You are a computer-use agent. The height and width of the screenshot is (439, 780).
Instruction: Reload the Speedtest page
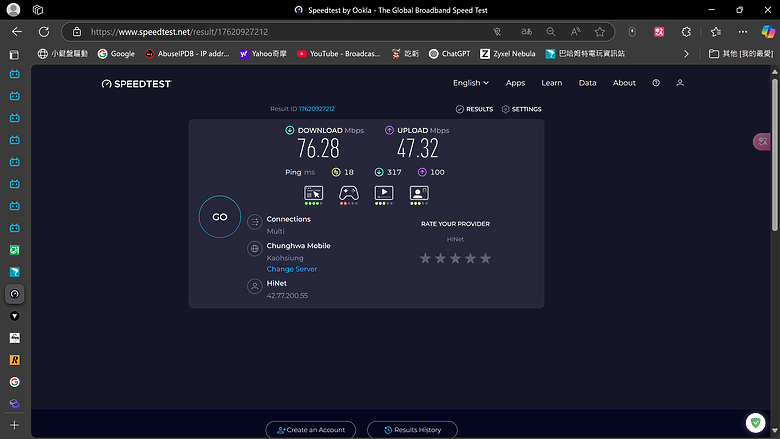point(44,32)
